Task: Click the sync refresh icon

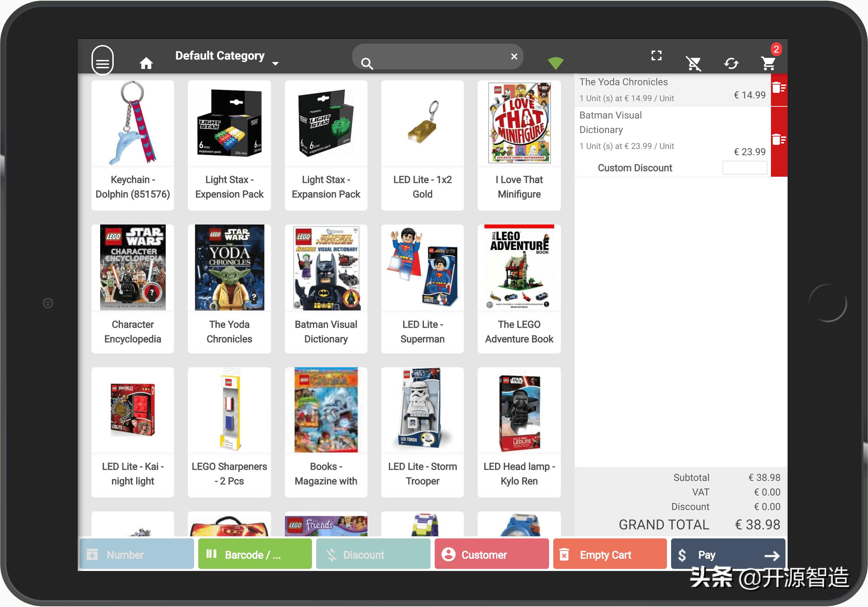Action: [x=731, y=63]
